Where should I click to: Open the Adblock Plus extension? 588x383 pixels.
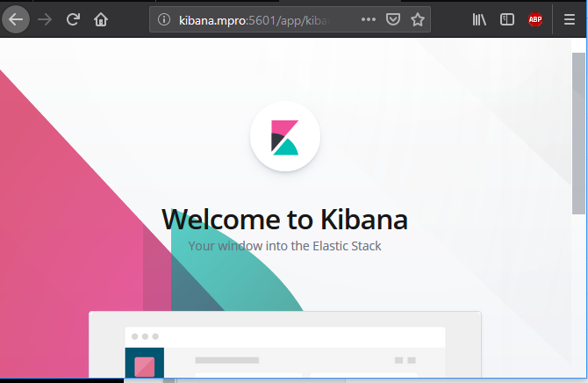point(535,19)
